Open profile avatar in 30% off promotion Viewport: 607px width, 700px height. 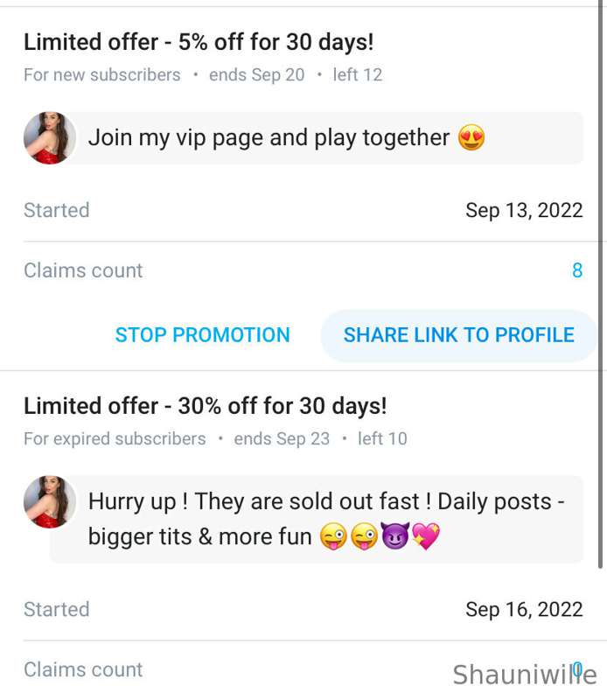pyautogui.click(x=46, y=502)
